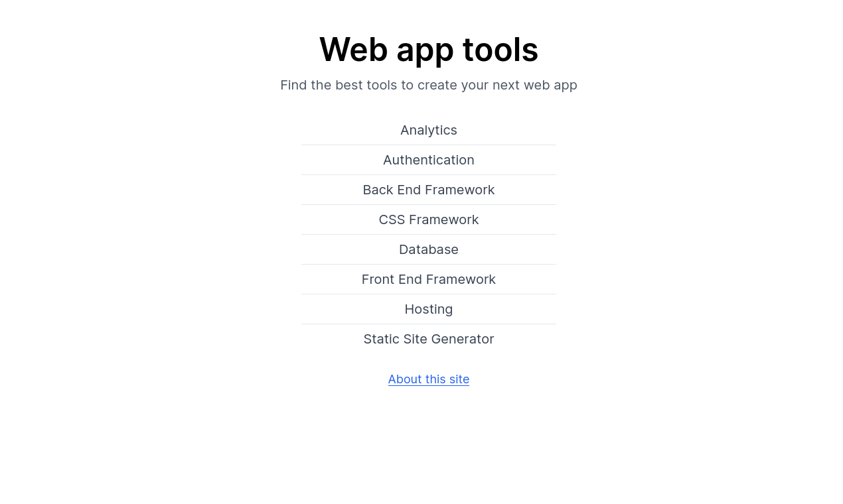This screenshot has height=504, width=843.
Task: See available CSS frameworks
Action: pyautogui.click(x=428, y=220)
